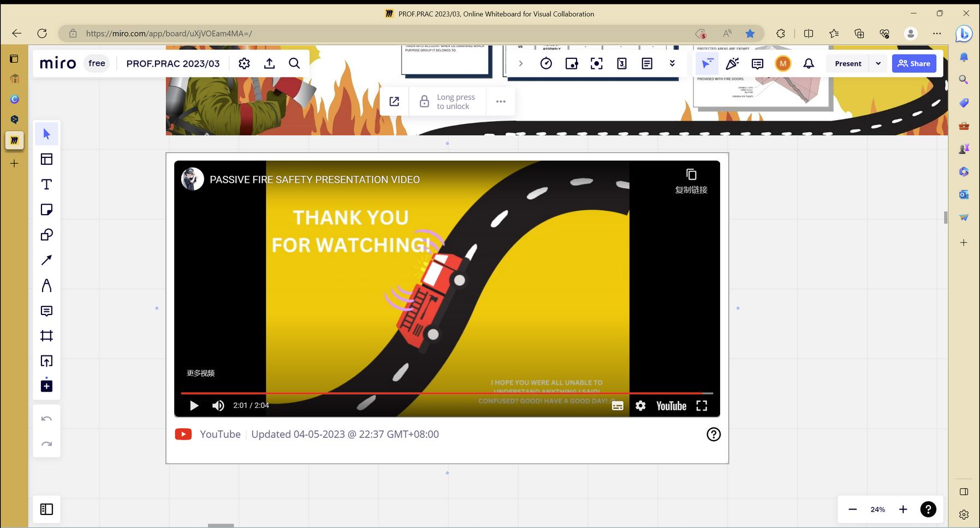Viewport: 980px width, 528px height.
Task: Open the comments panel in top bar
Action: pos(757,63)
